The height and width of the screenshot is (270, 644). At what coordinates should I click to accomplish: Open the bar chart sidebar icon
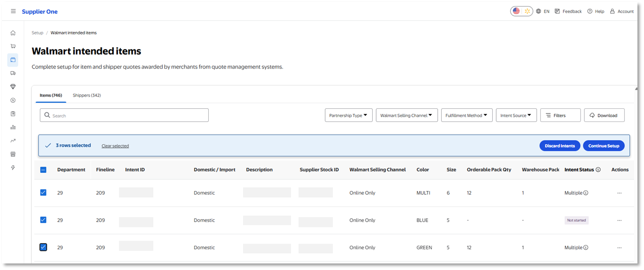[13, 127]
